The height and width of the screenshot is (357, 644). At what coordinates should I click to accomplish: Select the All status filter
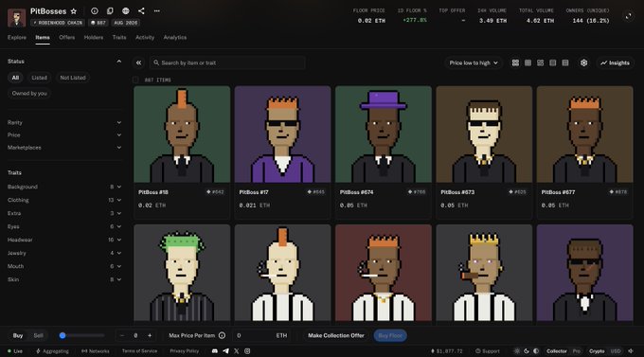(x=15, y=78)
